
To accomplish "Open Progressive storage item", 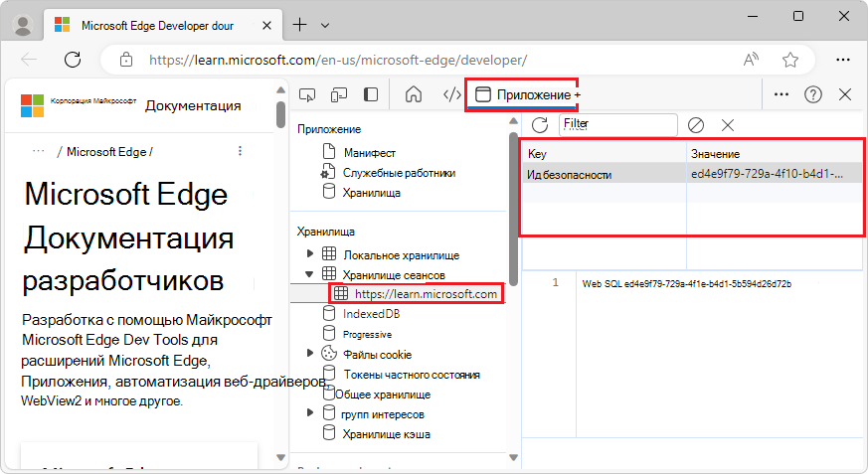I will tap(367, 334).
